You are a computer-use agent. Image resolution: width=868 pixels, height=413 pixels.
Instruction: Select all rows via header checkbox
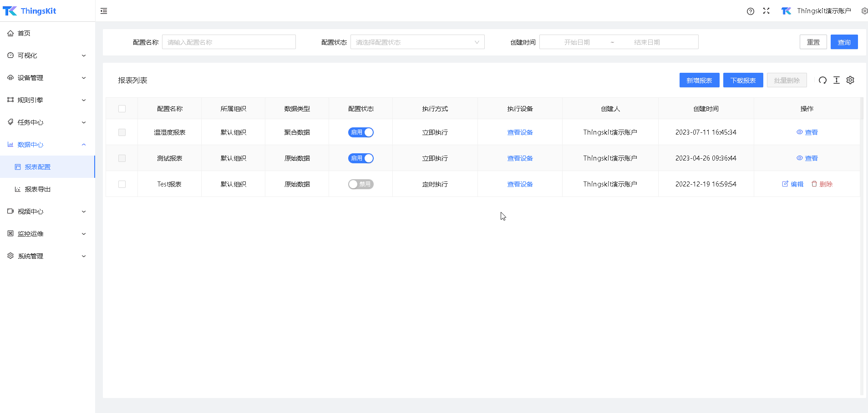tap(122, 109)
